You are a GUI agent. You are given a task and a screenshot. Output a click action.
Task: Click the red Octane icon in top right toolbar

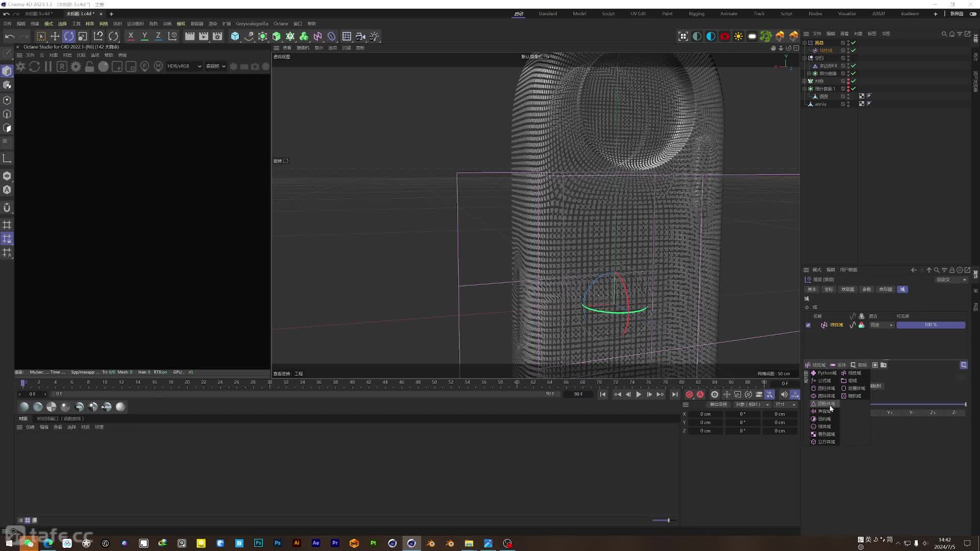(724, 36)
